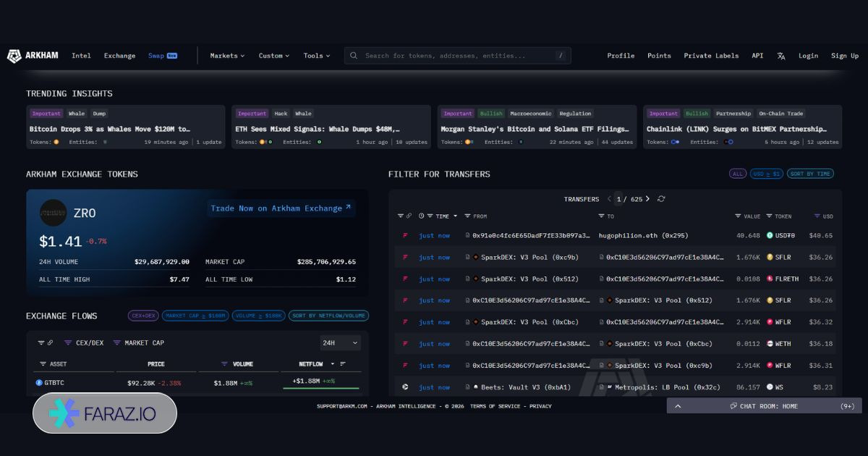Image resolution: width=868 pixels, height=456 pixels.
Task: Click the language translation icon in the top bar
Action: 781,56
